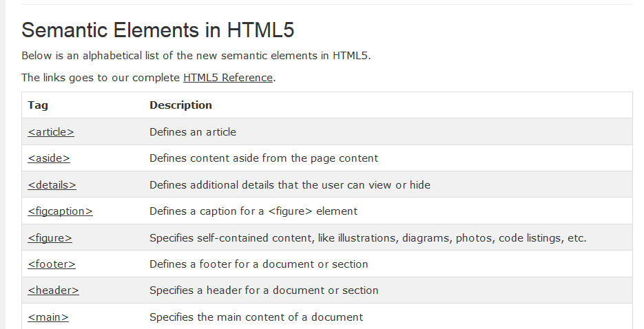Screen dimensions: 644x329
Task: Open the <figcaption> tag reference
Action: point(60,211)
